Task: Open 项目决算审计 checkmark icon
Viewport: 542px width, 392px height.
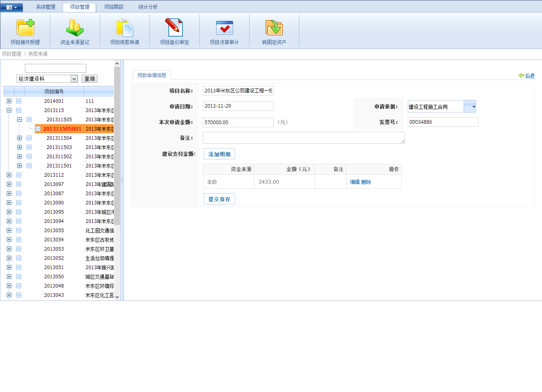Action: coord(224,28)
